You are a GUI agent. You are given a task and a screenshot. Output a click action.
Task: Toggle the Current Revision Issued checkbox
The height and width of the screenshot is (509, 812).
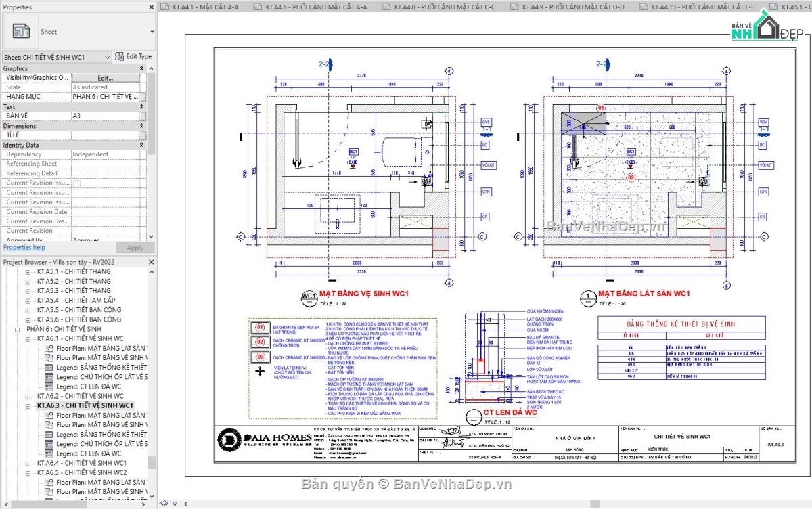[76, 183]
